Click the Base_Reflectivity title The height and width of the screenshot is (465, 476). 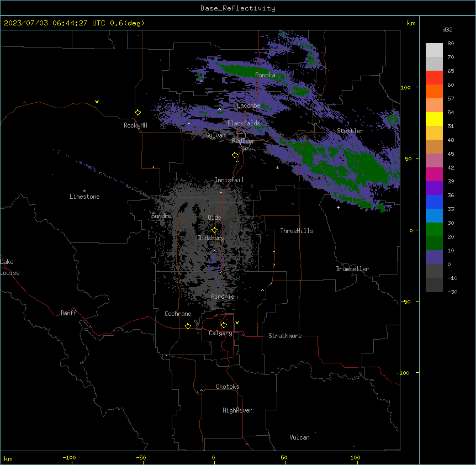238,8
